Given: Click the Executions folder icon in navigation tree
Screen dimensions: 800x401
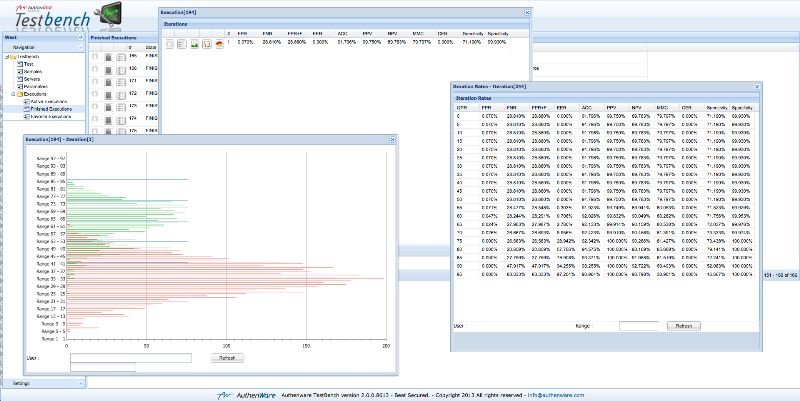Looking at the screenshot, I should click(19, 94).
